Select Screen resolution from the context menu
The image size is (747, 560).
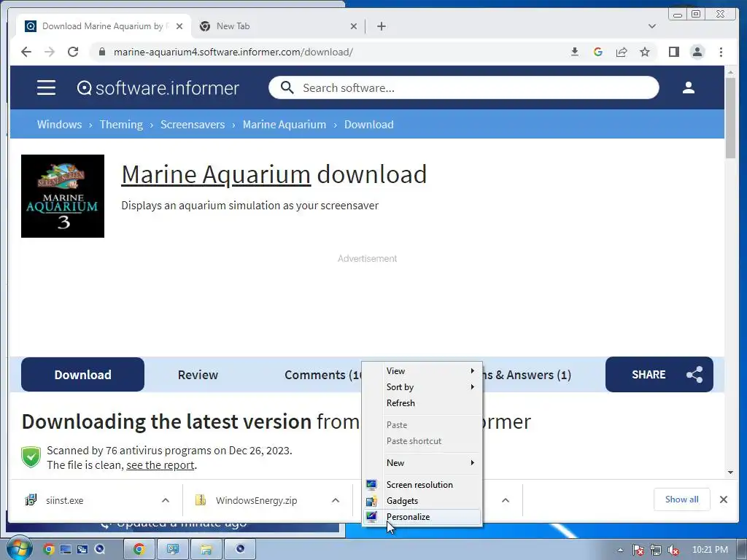422,485
